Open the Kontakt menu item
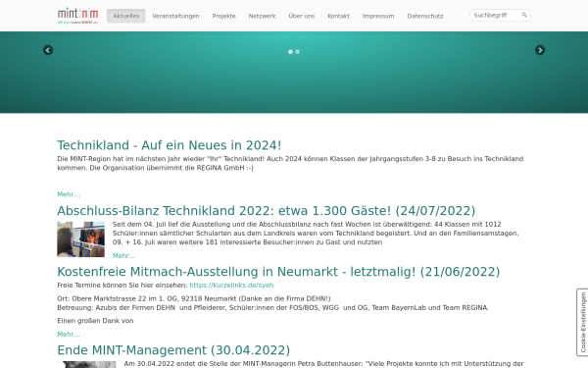The height and width of the screenshot is (368, 588). [338, 16]
